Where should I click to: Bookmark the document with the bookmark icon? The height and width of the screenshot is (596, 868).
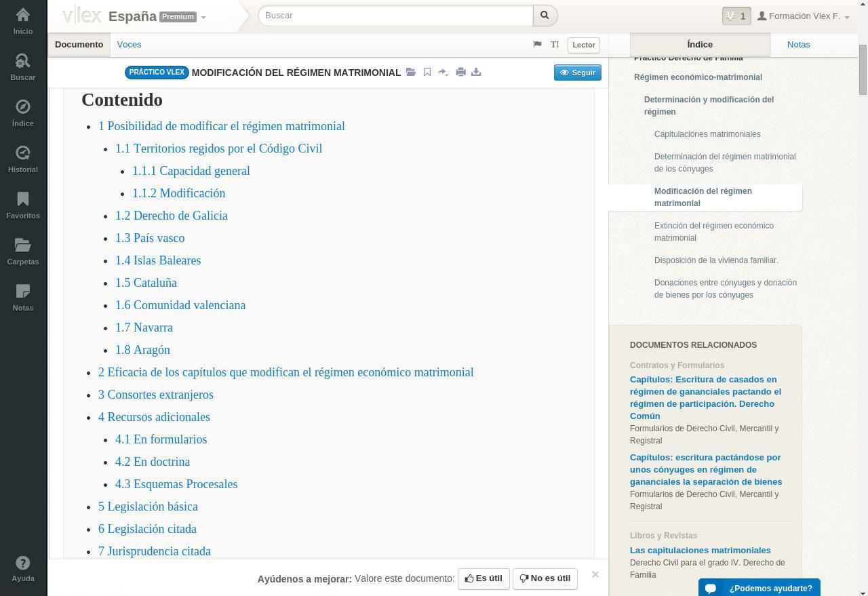(427, 72)
